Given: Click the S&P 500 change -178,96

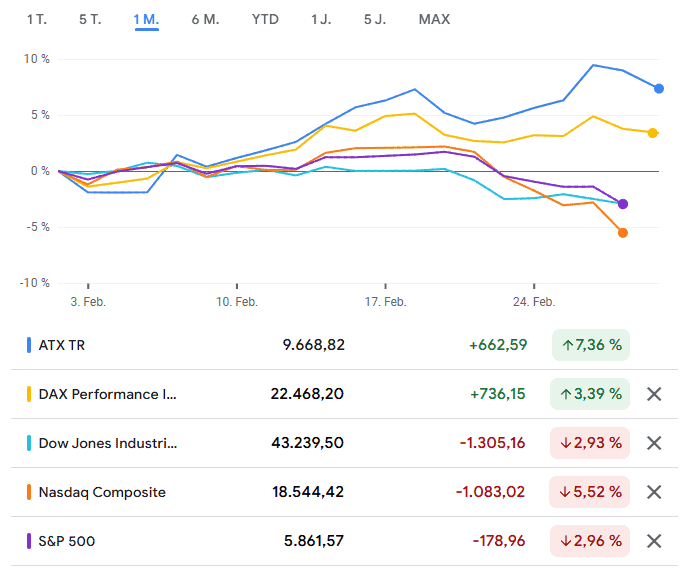Looking at the screenshot, I should pos(499,541).
